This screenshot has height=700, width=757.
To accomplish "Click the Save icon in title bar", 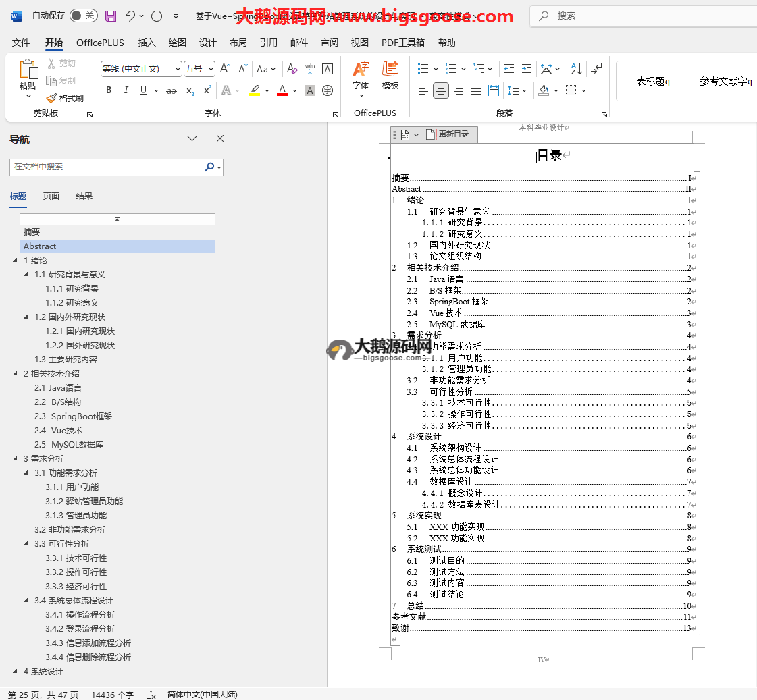I will tap(111, 16).
